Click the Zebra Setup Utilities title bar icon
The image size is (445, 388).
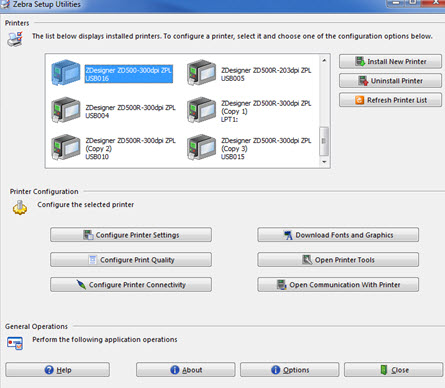[x=5, y=4]
